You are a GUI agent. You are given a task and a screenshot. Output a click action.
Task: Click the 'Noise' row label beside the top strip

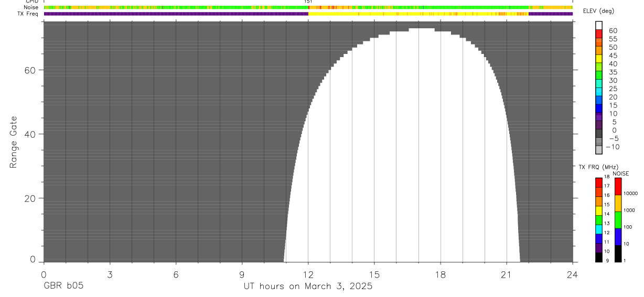pos(31,8)
